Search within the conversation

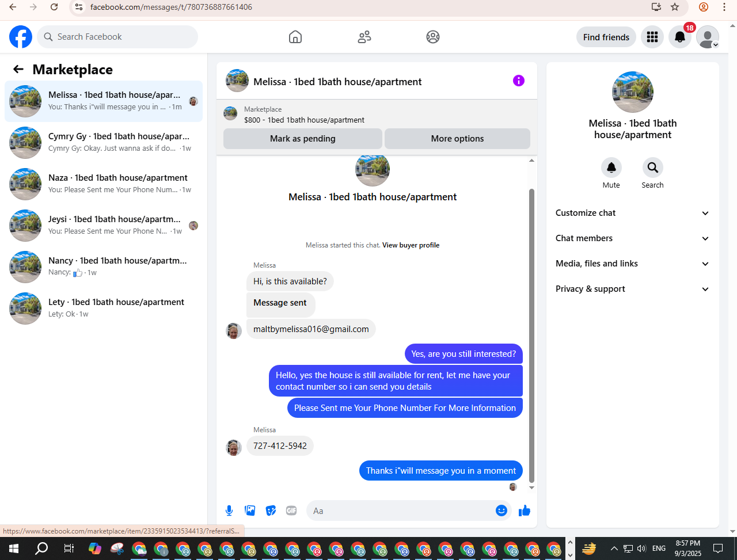click(x=653, y=167)
